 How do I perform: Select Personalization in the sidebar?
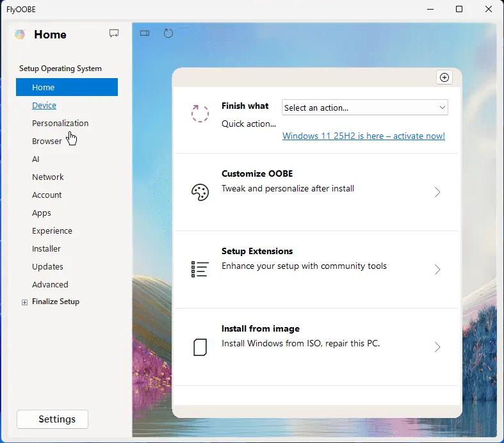pos(60,123)
